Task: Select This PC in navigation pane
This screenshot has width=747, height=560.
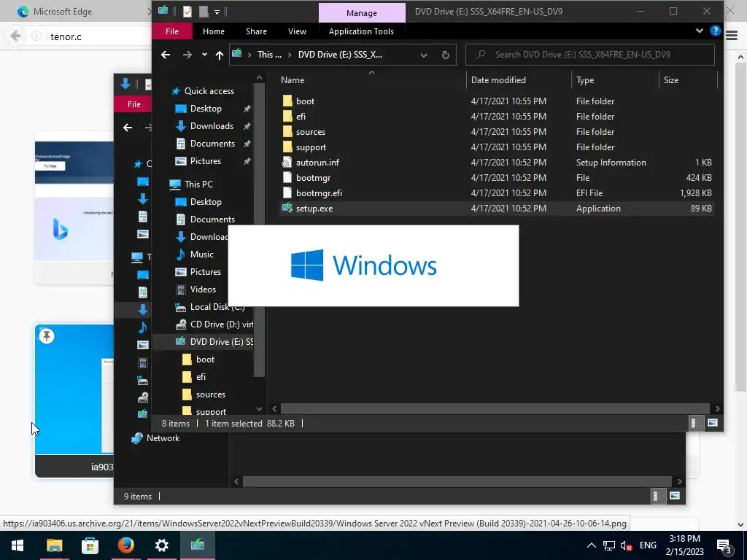Action: coord(198,184)
